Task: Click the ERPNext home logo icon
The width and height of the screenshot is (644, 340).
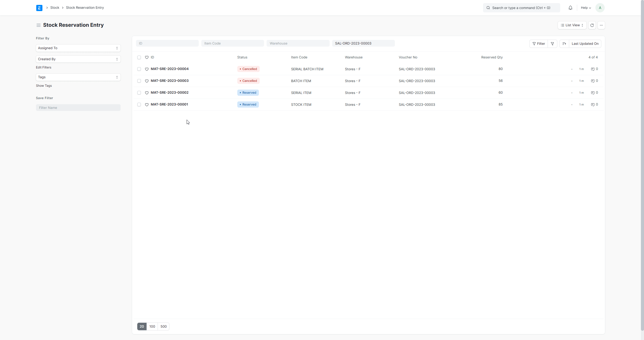Action: (x=39, y=8)
